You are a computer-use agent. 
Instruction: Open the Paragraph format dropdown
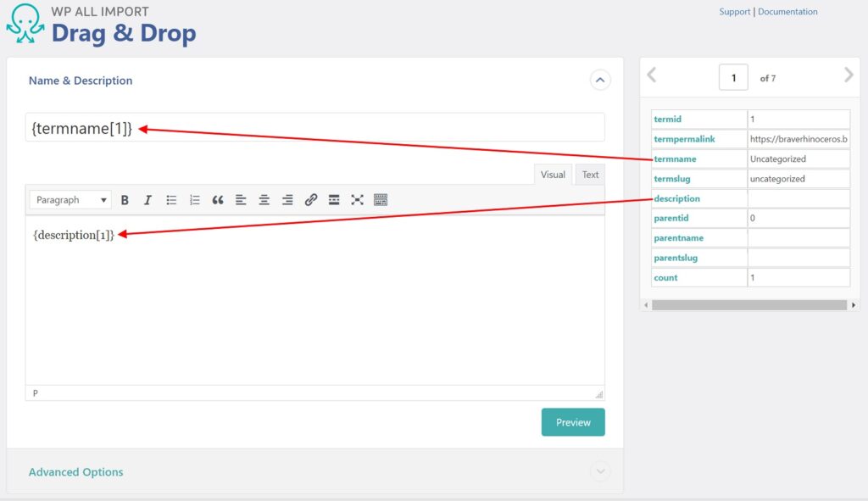[x=70, y=200]
